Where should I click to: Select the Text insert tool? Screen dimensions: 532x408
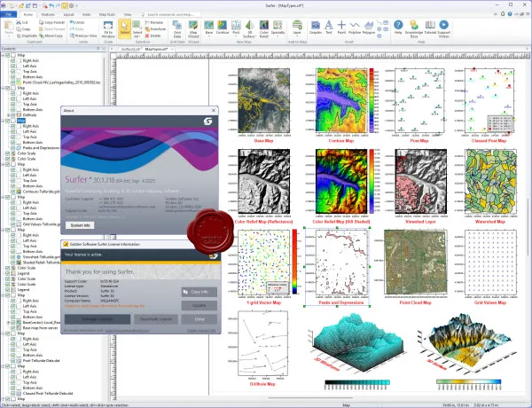click(x=328, y=27)
